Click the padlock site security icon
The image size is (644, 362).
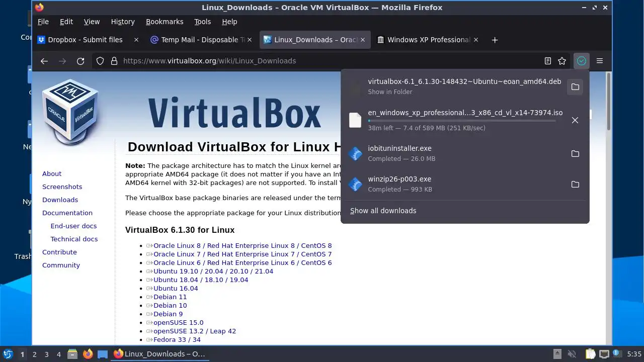pyautogui.click(x=114, y=61)
